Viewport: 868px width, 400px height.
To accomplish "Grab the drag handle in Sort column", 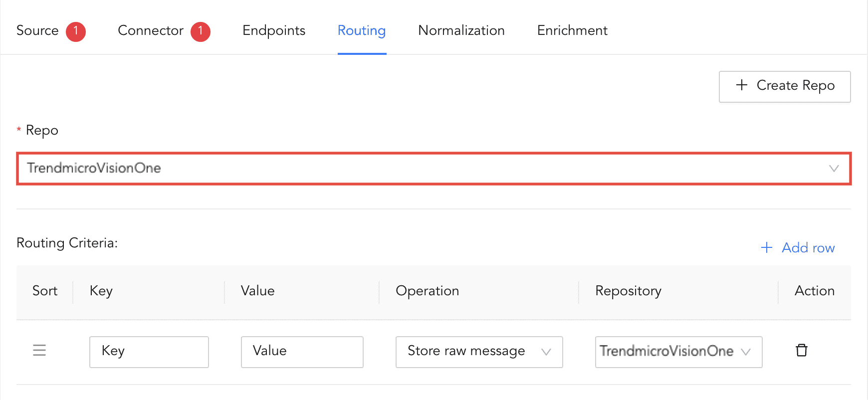I will [x=39, y=351].
